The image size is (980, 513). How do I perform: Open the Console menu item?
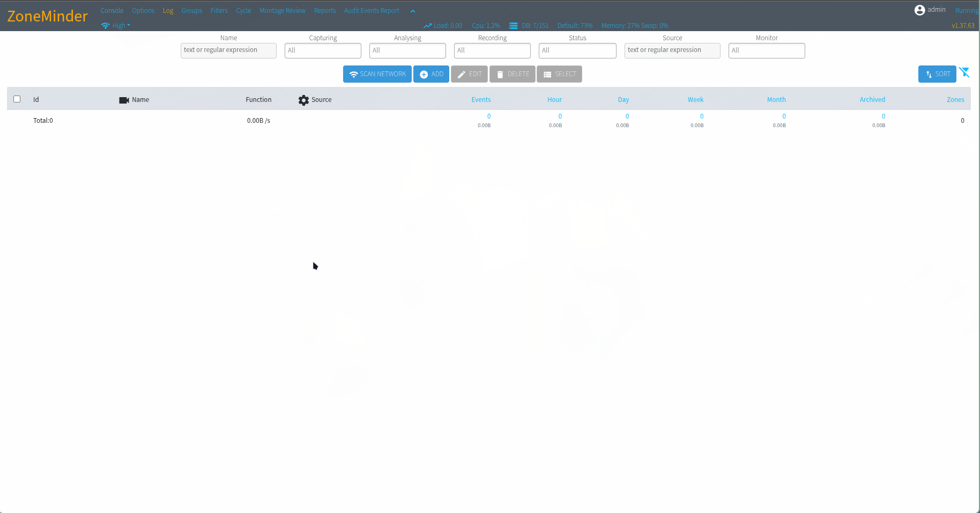[x=112, y=11]
